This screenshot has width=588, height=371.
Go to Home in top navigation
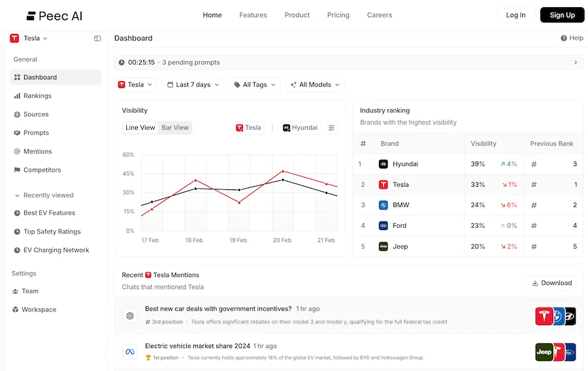point(212,15)
